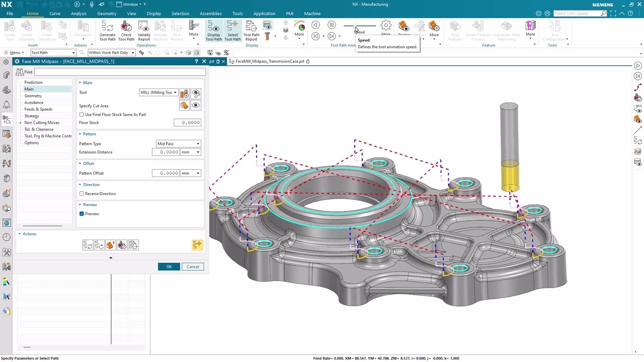Open the Menu dropdown button

[x=14, y=53]
